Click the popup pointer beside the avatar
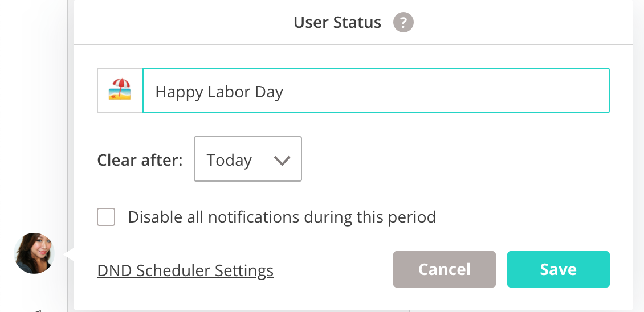Image resolution: width=644 pixels, height=312 pixels. (x=68, y=254)
